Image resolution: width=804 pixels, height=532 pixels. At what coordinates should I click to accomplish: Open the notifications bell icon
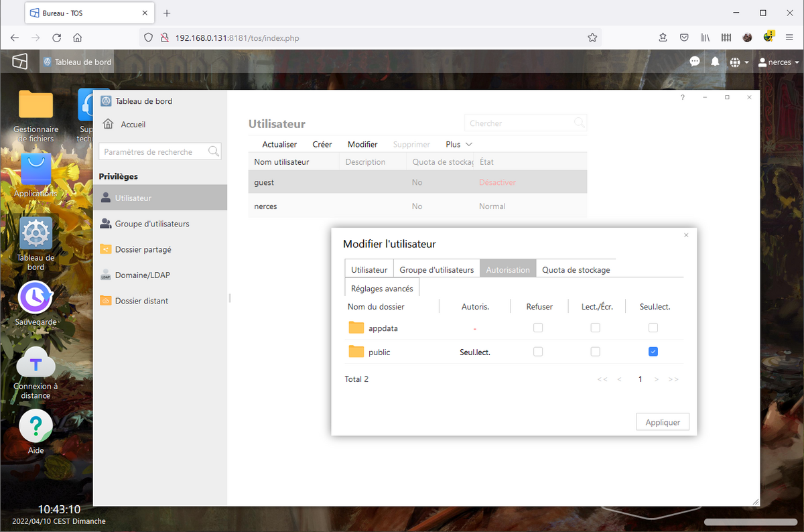click(715, 62)
